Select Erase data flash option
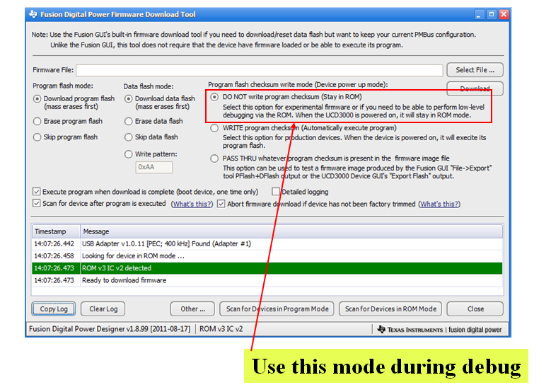Screen dimensions: 551x392 (x=129, y=121)
